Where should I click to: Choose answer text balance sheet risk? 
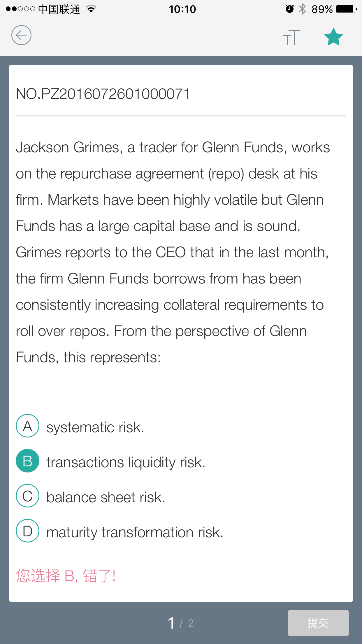click(x=106, y=498)
